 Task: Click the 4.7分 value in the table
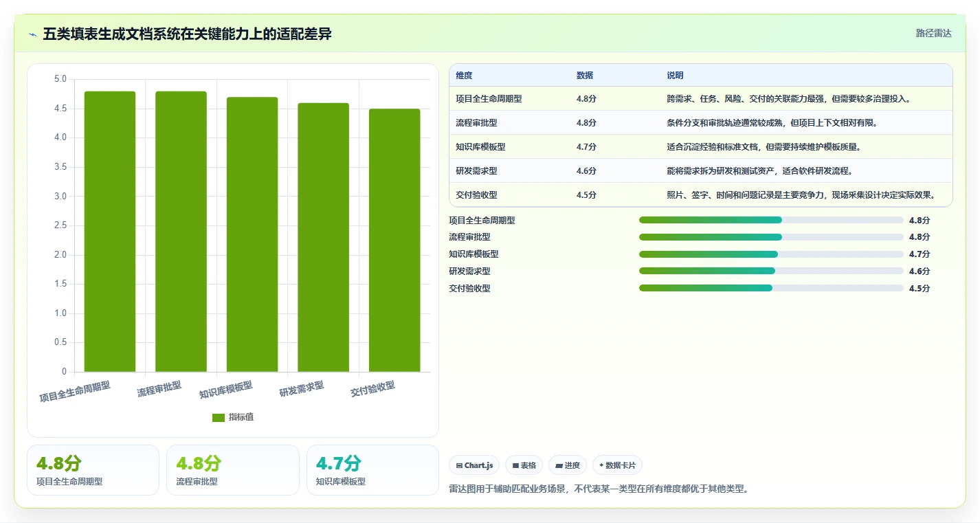tap(586, 147)
